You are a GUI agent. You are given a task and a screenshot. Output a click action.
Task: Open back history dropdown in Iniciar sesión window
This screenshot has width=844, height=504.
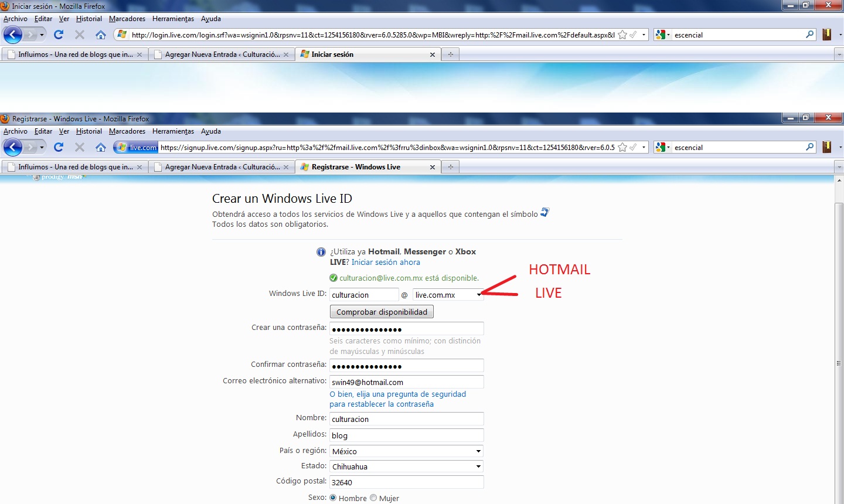[42, 35]
